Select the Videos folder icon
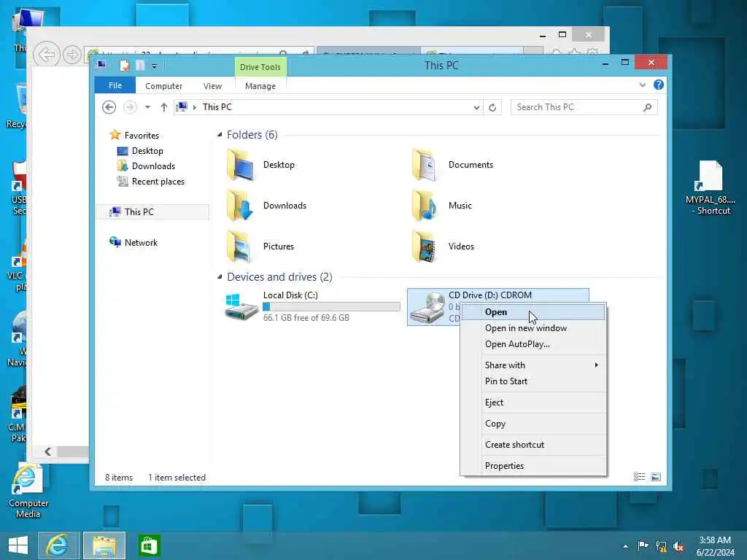Image resolution: width=747 pixels, height=560 pixels. [425, 246]
